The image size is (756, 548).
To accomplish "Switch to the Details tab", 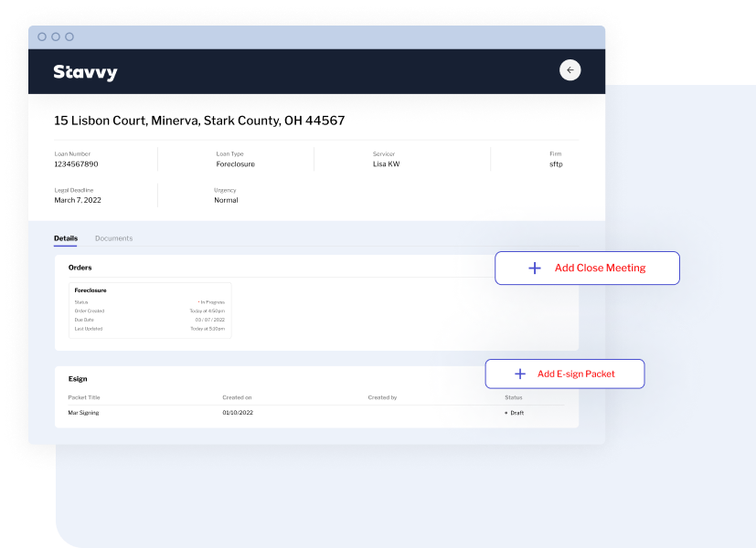I will [x=66, y=238].
